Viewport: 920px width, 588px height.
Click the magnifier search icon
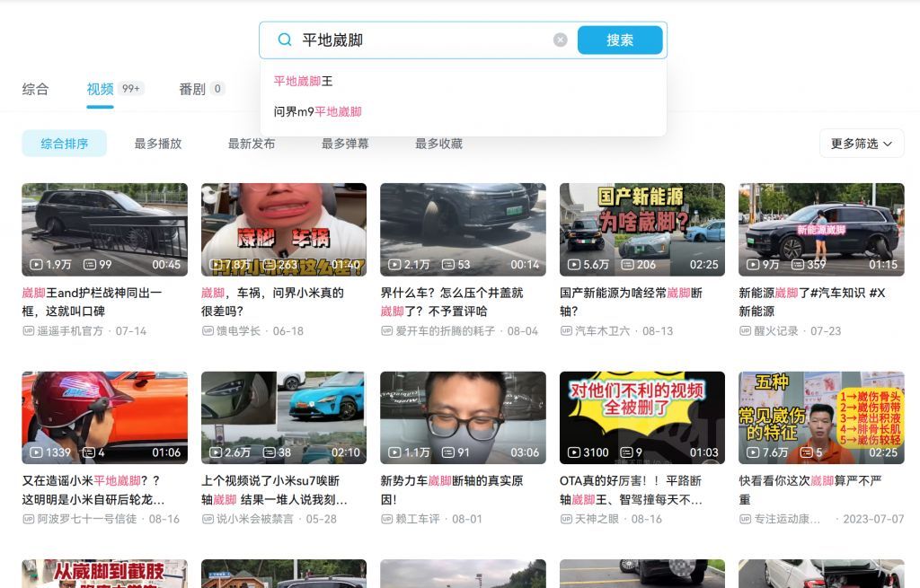point(283,39)
